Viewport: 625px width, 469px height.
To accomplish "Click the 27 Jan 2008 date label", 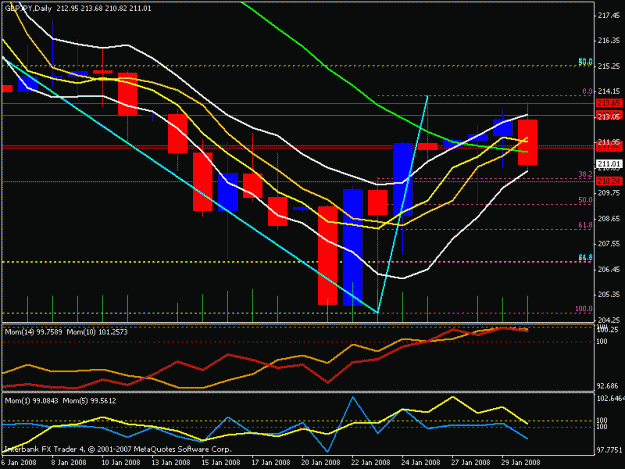I will point(470,462).
